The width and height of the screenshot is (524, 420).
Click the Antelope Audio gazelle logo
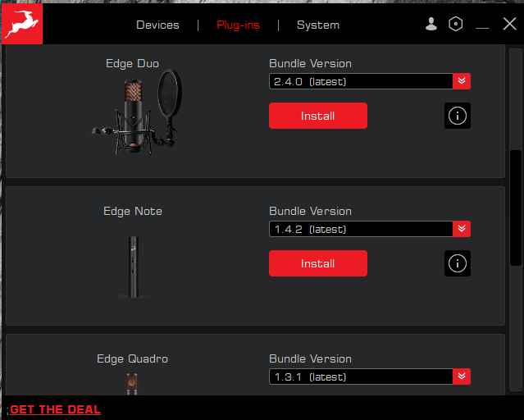pos(22,24)
